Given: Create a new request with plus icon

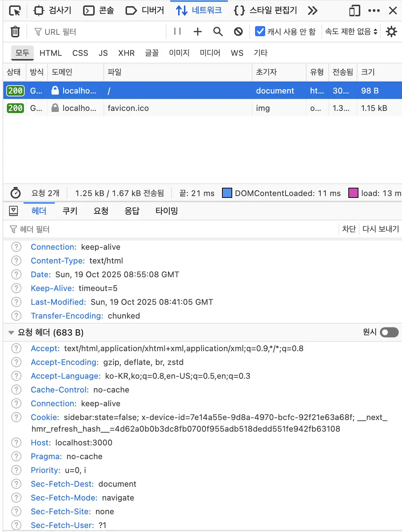Looking at the screenshot, I should pyautogui.click(x=197, y=32).
